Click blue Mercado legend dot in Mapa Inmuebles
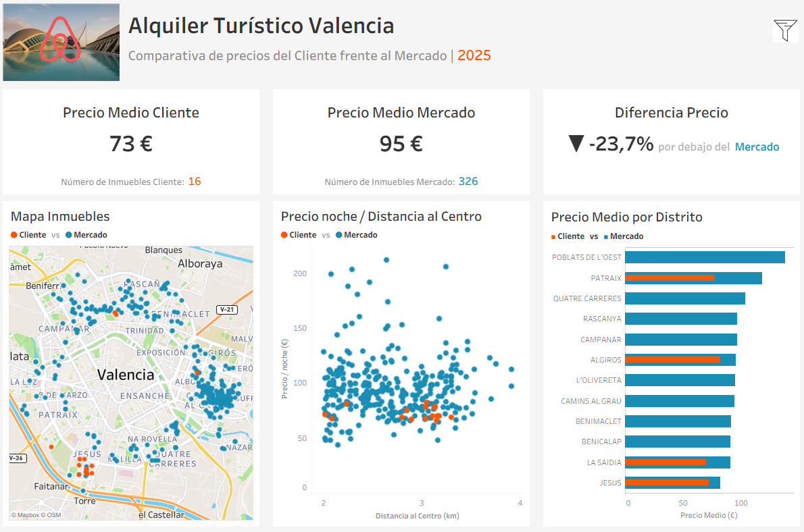This screenshot has width=804, height=532. [x=69, y=235]
